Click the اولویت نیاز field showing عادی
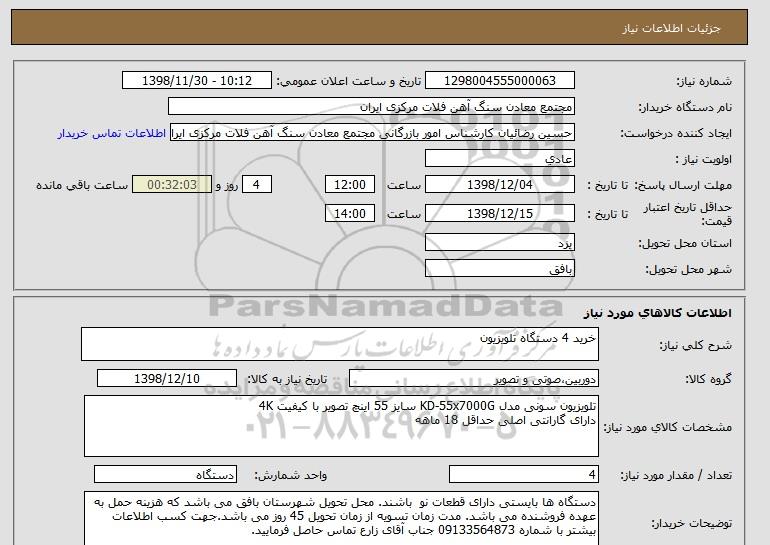 [x=499, y=159]
